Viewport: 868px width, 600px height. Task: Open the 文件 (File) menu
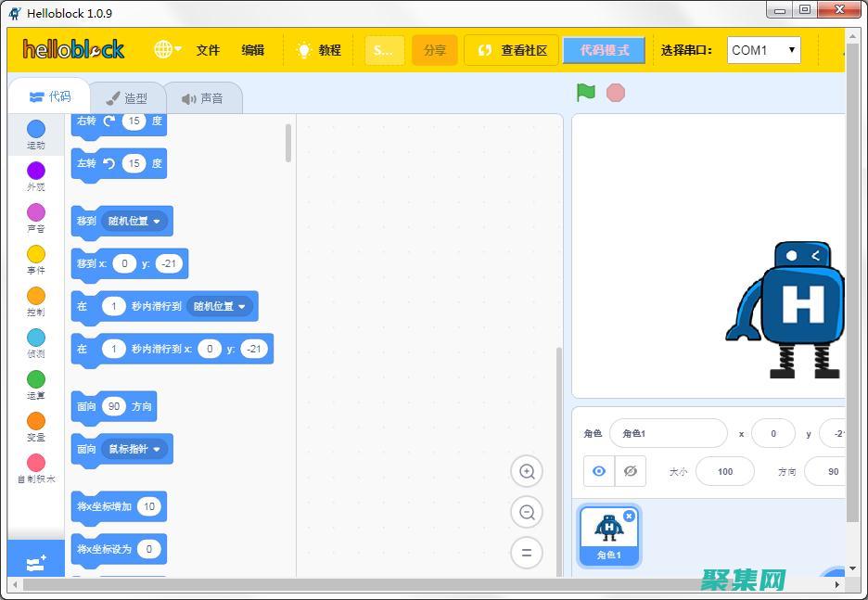tap(208, 50)
